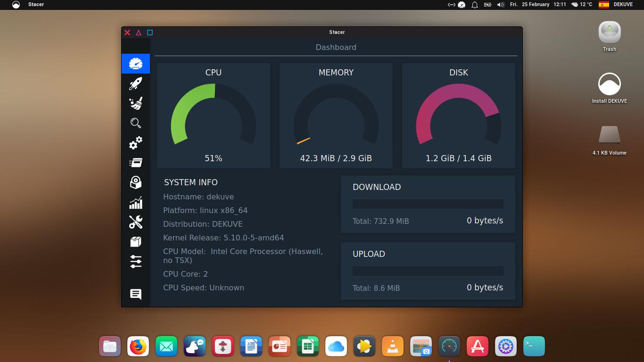Open the Trash desktop icon
Screen dimensions: 644x362
610,36
